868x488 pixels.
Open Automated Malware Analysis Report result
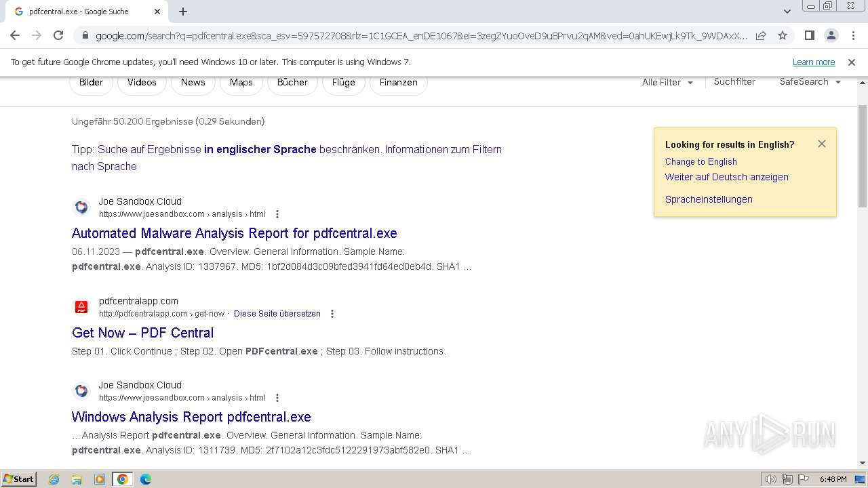coord(235,233)
